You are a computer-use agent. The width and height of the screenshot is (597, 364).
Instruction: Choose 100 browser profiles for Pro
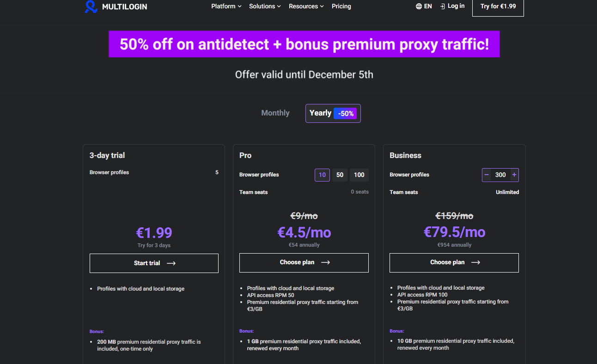pyautogui.click(x=359, y=175)
